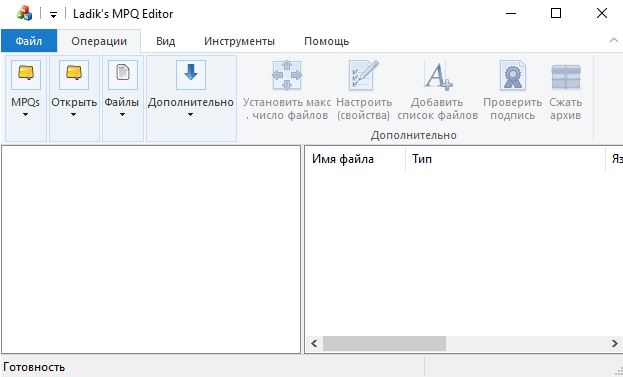Image resolution: width=623 pixels, height=377 pixels.
Task: Click the file list horizontal scrollbar thumb
Action: pos(384,343)
